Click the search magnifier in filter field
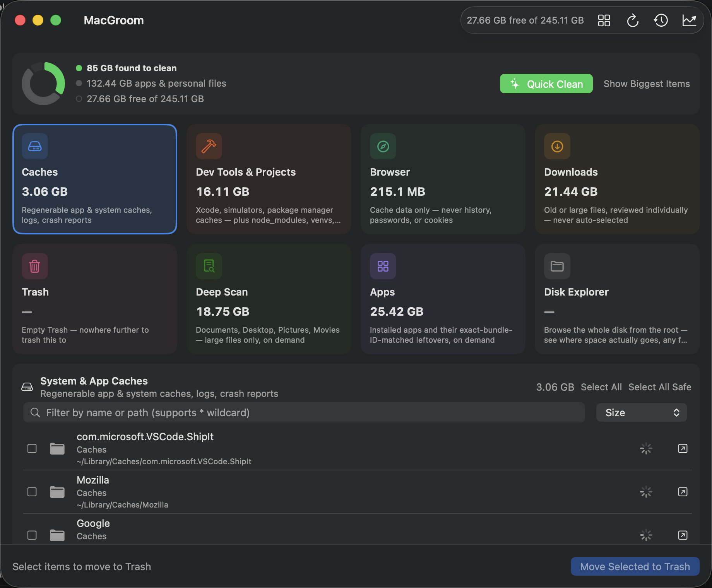712x588 pixels. click(35, 412)
